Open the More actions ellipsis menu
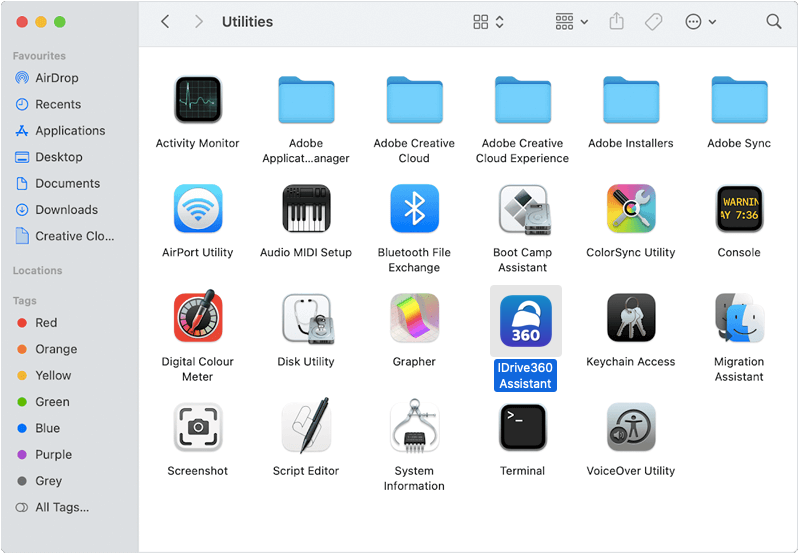This screenshot has width=800, height=553. click(701, 21)
